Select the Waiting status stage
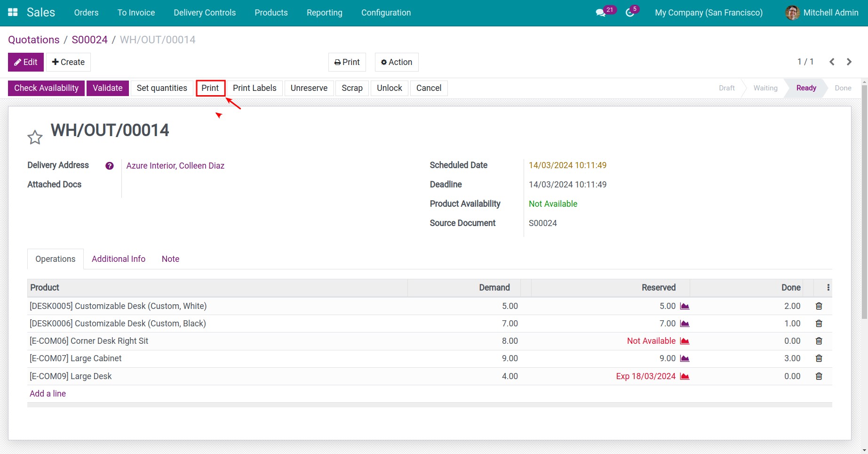This screenshot has width=868, height=454. coord(765,88)
